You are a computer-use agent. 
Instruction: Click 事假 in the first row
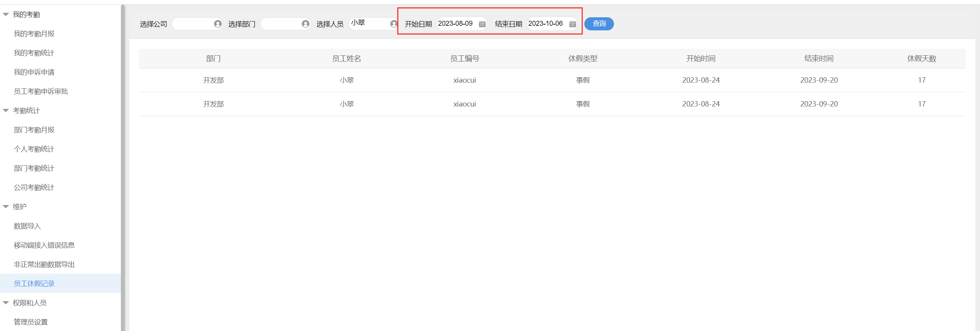(x=583, y=80)
